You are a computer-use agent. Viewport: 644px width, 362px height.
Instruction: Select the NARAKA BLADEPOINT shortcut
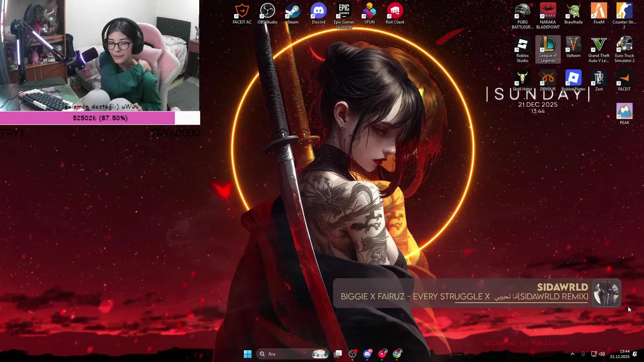coord(548,16)
